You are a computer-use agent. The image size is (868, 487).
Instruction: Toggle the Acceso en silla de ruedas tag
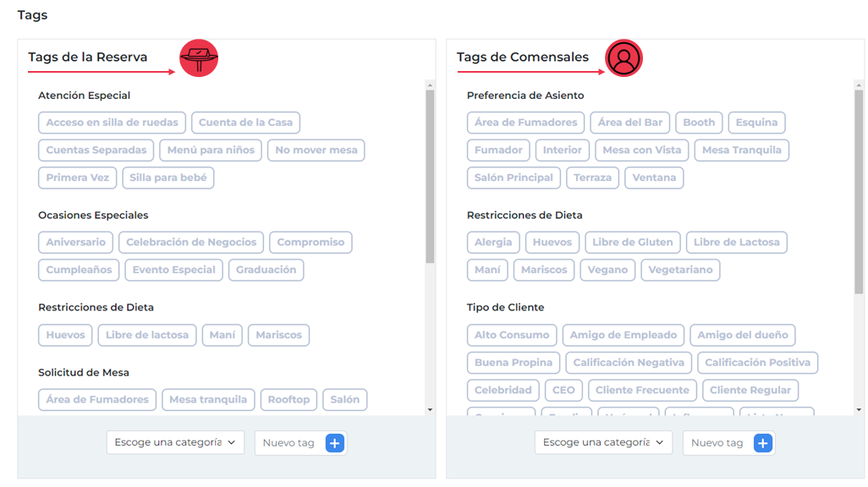[x=113, y=123]
